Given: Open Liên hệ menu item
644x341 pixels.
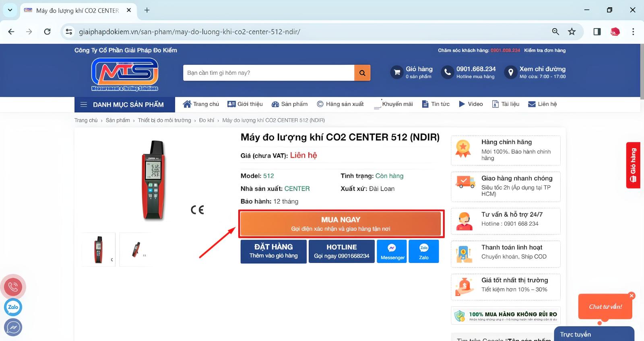Looking at the screenshot, I should (542, 104).
